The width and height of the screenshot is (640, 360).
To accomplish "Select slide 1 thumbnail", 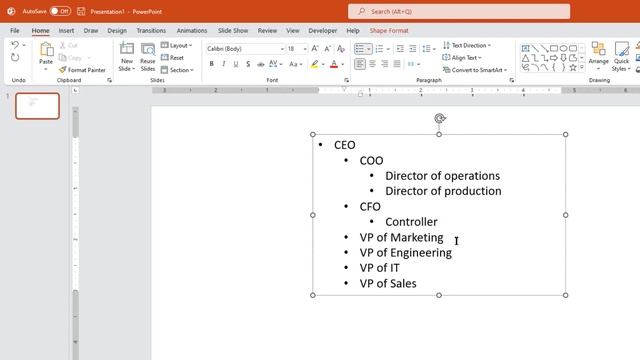I will 38,106.
